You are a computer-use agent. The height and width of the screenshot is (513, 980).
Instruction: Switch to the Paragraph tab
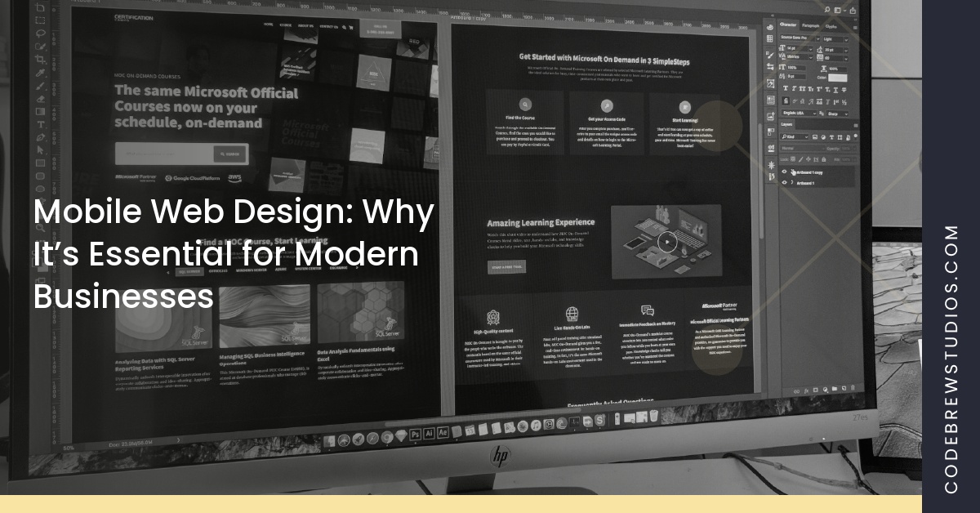(x=808, y=25)
